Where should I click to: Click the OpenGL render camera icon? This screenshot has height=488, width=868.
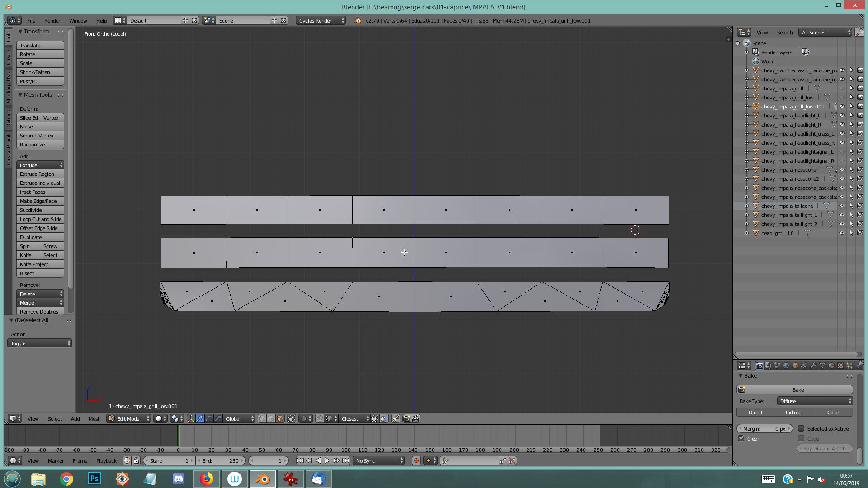coord(406,418)
